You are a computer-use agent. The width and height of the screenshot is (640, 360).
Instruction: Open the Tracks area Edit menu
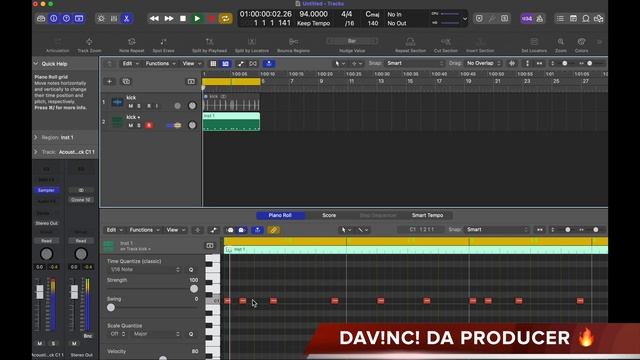pos(130,64)
